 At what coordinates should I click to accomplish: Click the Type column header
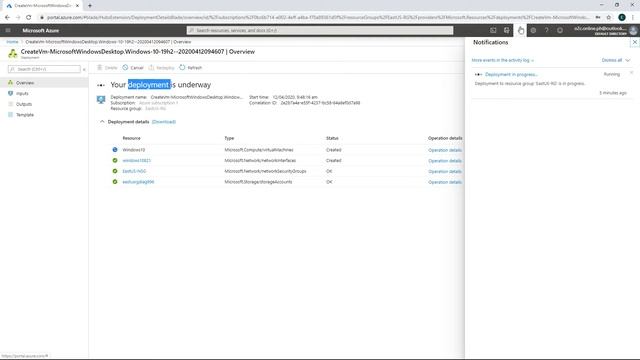(x=229, y=138)
